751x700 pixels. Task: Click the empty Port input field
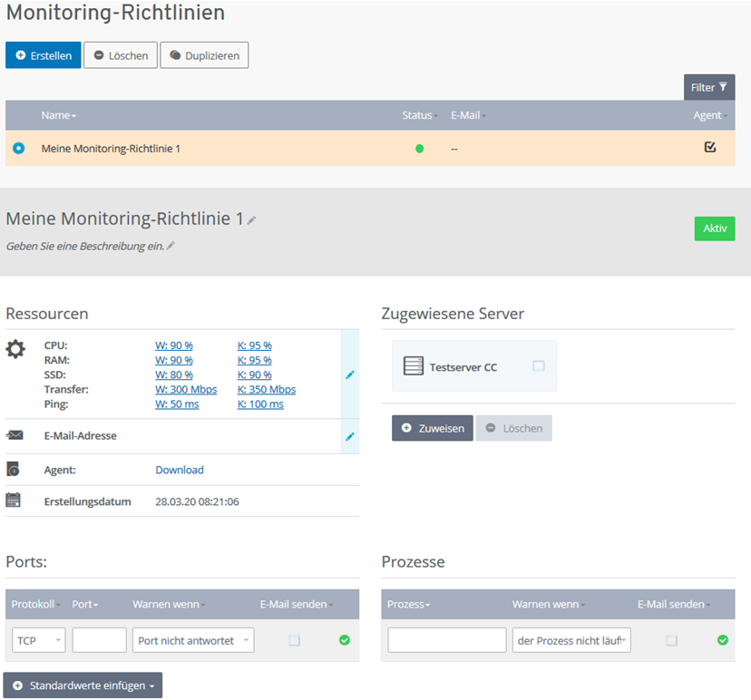(x=98, y=640)
